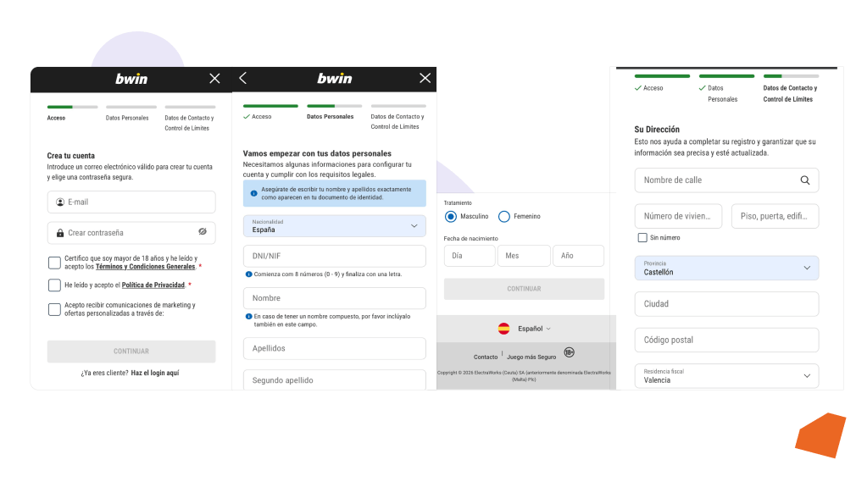856x504 pixels.
Task: Focus the Crear contraseña input field
Action: point(131,233)
